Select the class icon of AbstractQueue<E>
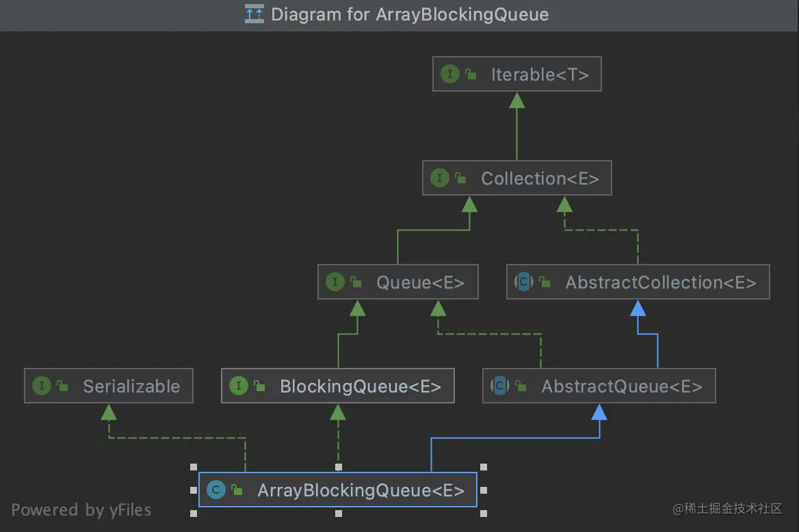Screen dimensions: 799x532 tap(501, 386)
